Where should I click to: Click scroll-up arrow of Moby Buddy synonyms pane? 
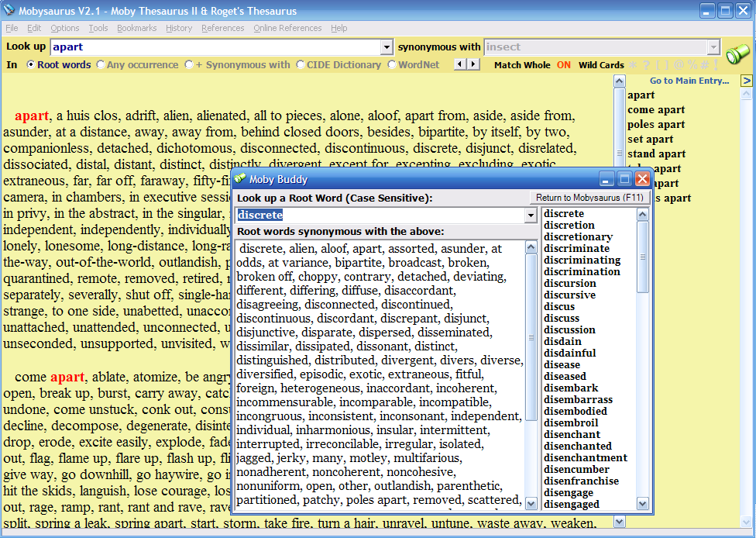coord(531,247)
